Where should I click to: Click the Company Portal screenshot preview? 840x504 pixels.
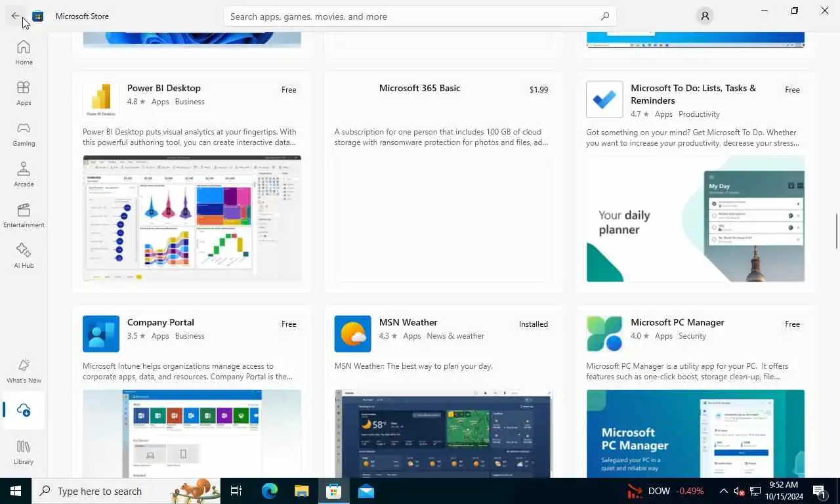tap(192, 434)
